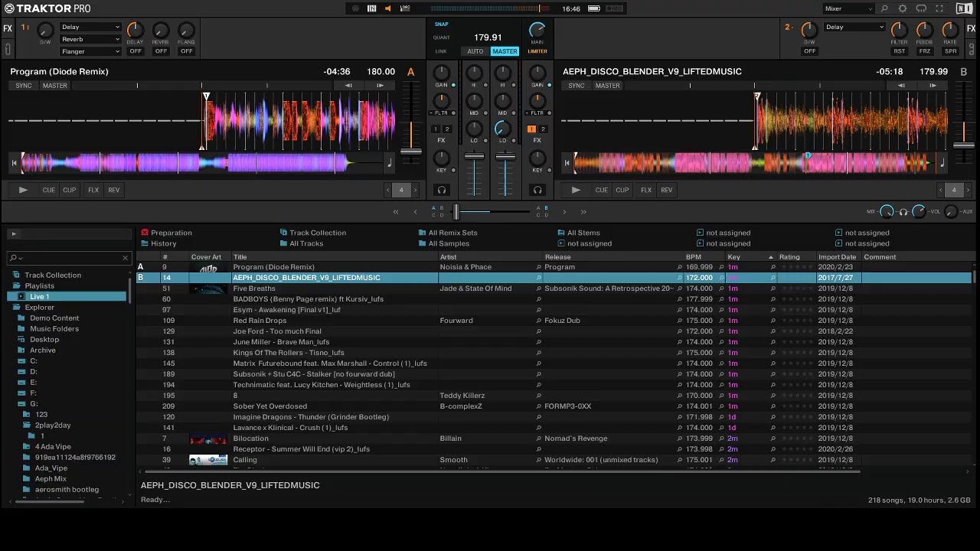Viewport: 980px width, 551px height.
Task: Jump to track start on Deck B
Action: point(567,162)
